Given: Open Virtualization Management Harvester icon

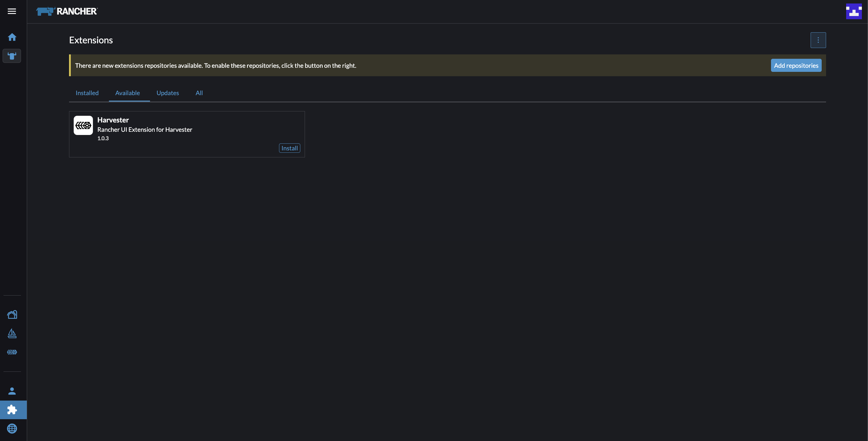Looking at the screenshot, I should coord(12,352).
